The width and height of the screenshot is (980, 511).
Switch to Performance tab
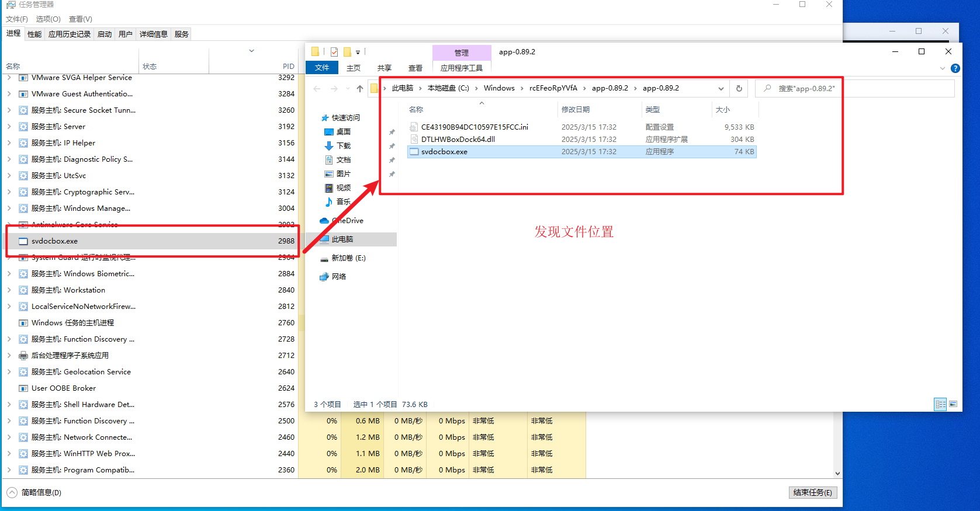tap(34, 34)
